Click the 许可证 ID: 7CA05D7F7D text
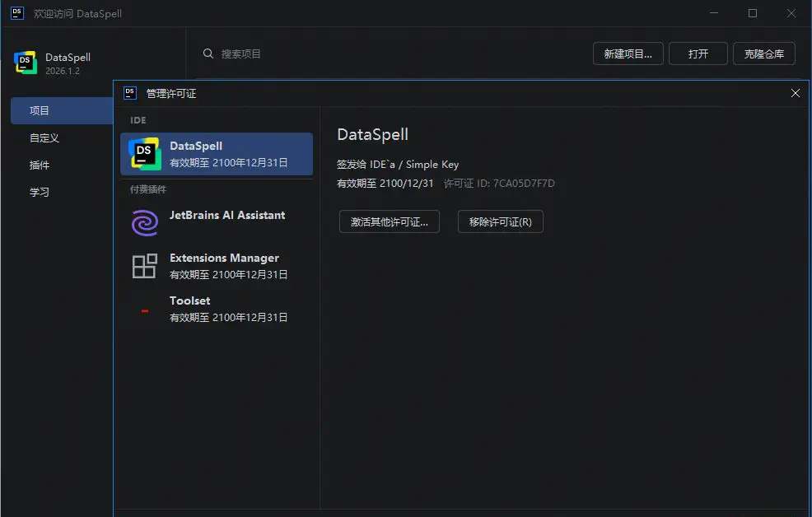This screenshot has width=812, height=517. [x=499, y=184]
